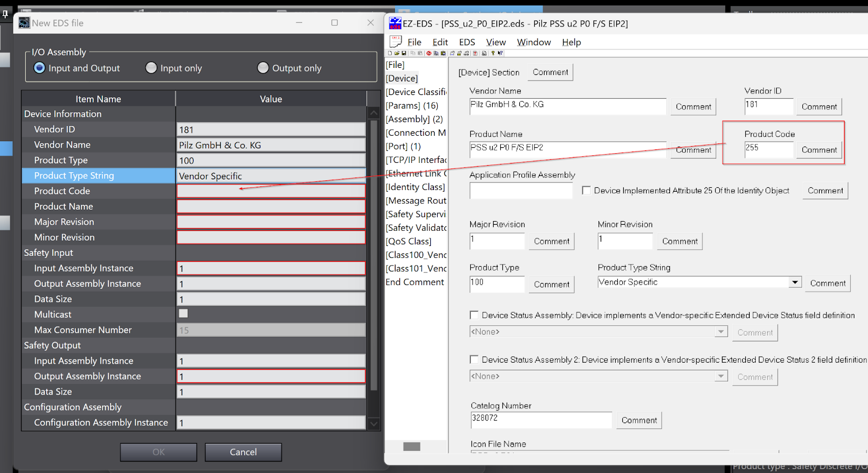
Task: Click the Cancel button in New EDS file
Action: click(243, 452)
